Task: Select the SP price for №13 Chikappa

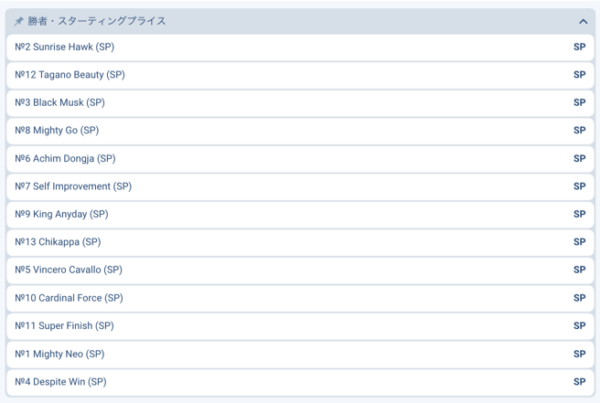Action: pyautogui.click(x=579, y=242)
